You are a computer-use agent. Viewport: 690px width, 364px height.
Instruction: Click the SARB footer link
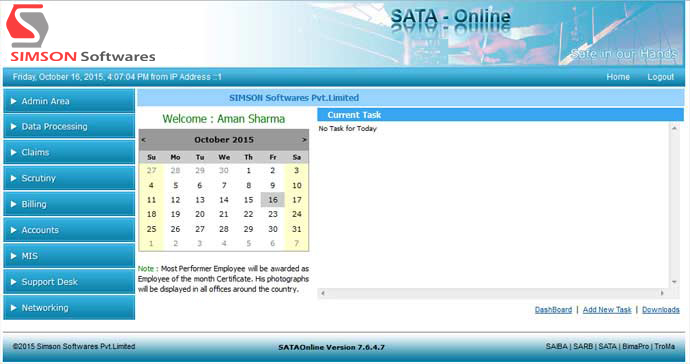pos(583,346)
